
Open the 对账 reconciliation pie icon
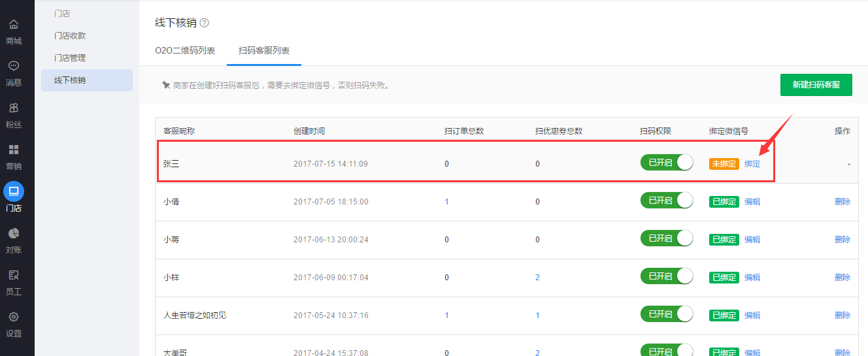click(x=14, y=233)
